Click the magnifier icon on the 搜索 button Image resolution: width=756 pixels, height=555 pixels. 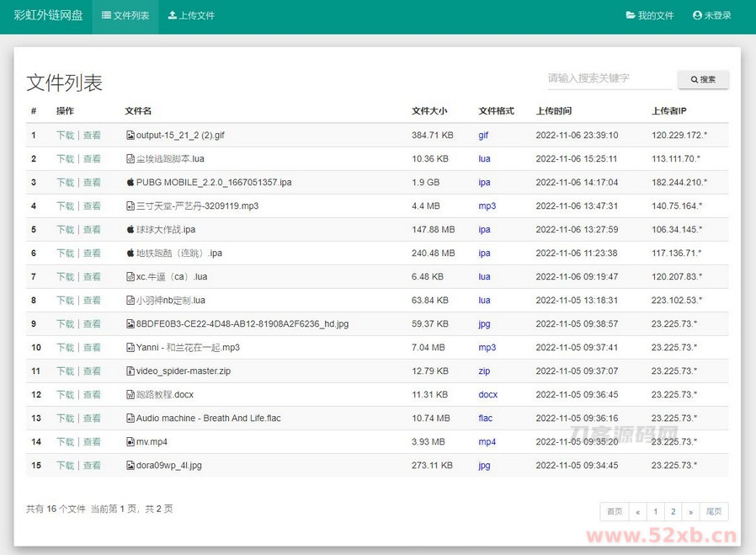point(693,79)
